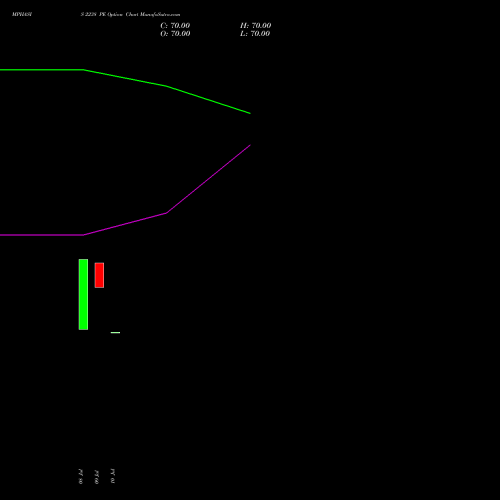Click the symbol name at top left
Image resolution: width=500 pixels, height=500 pixels.
[22, 15]
